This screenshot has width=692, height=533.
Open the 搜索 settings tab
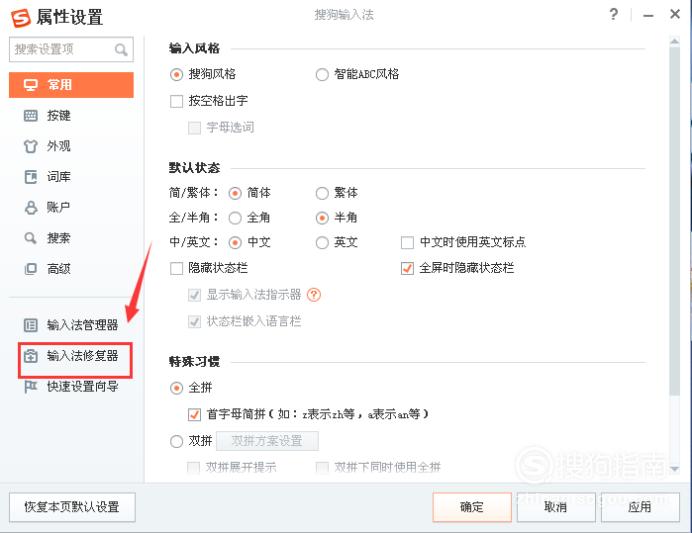click(71, 238)
